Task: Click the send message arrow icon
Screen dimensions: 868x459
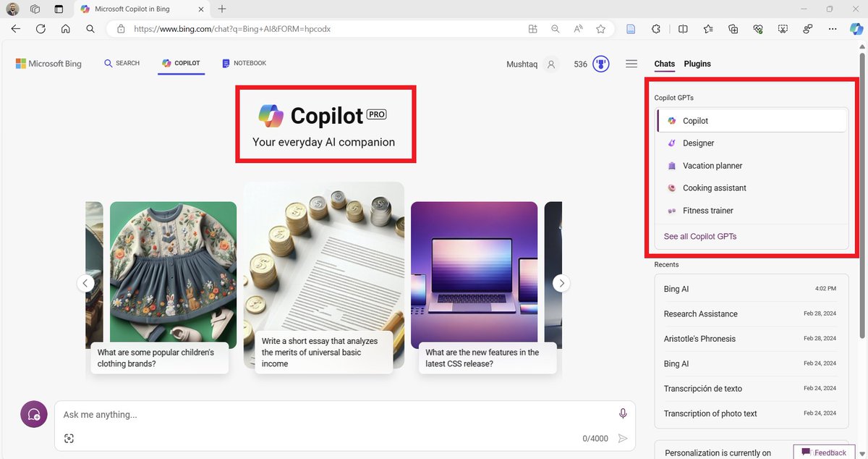Action: (x=623, y=438)
